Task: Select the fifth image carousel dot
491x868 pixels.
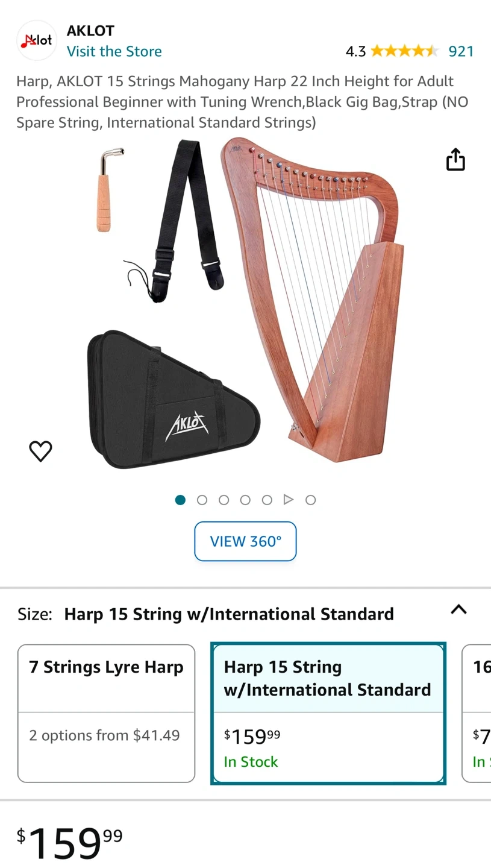Action: (x=267, y=500)
